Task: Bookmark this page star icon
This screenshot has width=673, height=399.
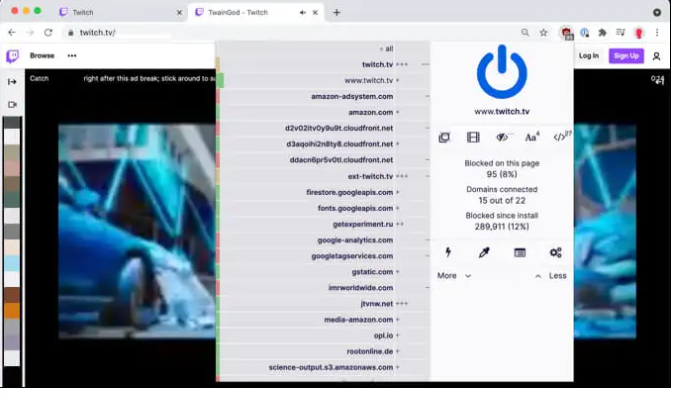Action: [x=543, y=33]
